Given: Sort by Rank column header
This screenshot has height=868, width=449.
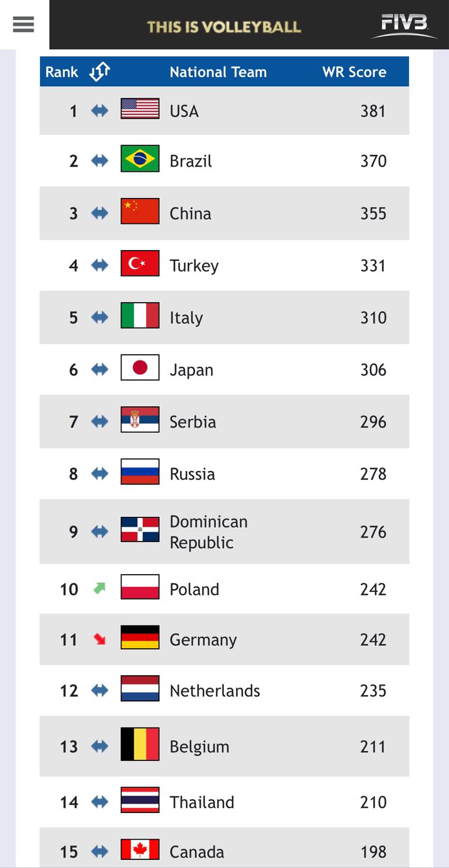Looking at the screenshot, I should pos(62,72).
